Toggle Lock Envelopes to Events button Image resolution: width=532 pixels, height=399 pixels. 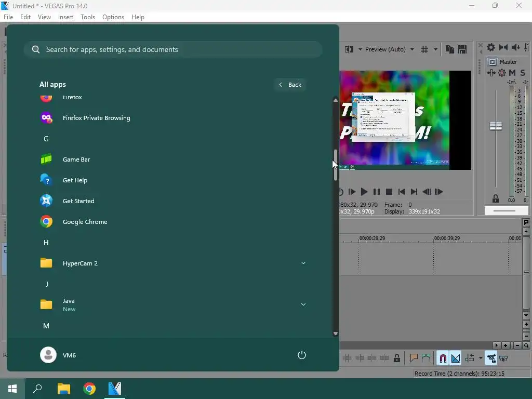[491, 358]
